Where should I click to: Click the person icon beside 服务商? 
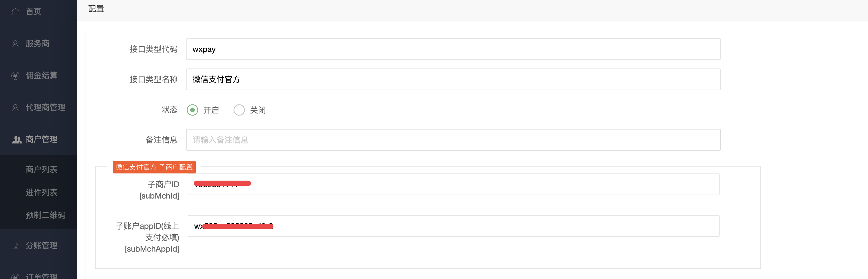[x=15, y=43]
